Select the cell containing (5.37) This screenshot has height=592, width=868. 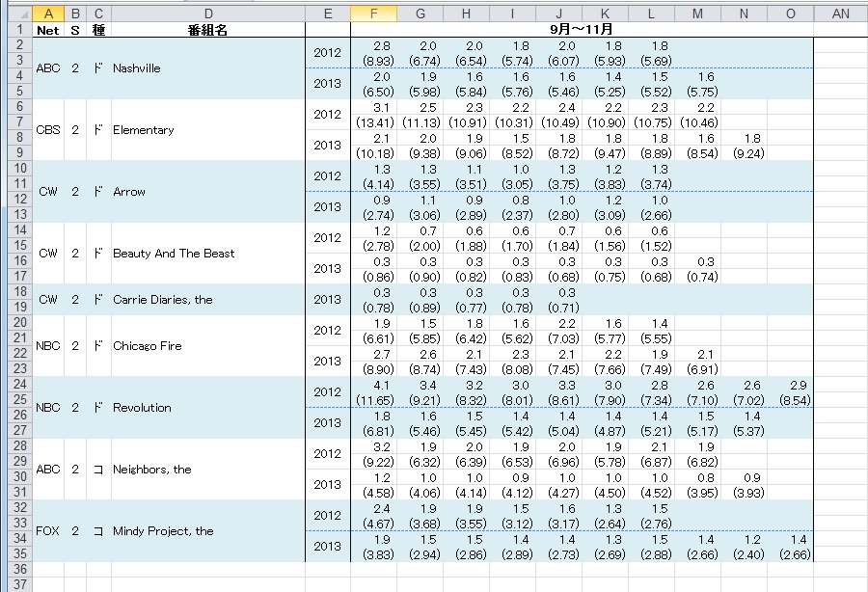coord(744,431)
